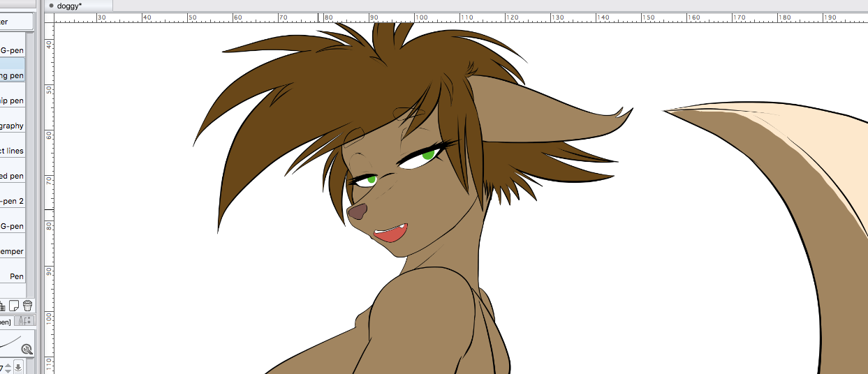Click the wrench sub tool detail icon
This screenshot has height=374, width=868.
click(27, 350)
